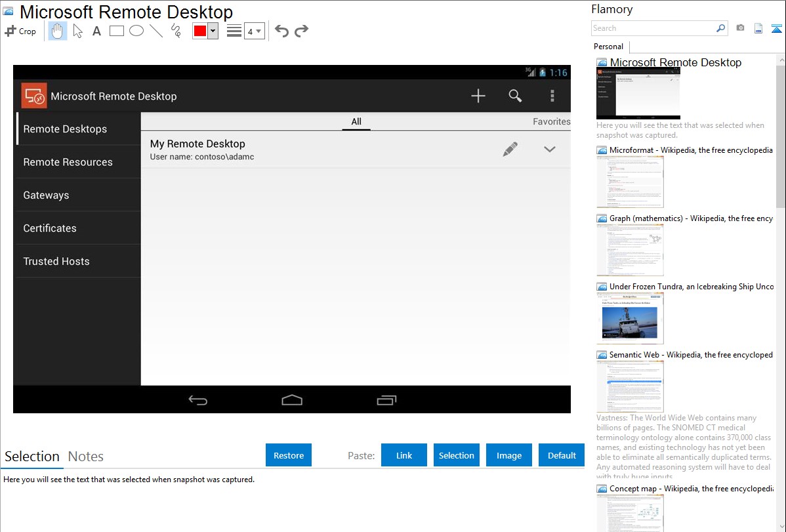Select the ellipse shape tool
Screen dimensions: 786x532
point(136,31)
